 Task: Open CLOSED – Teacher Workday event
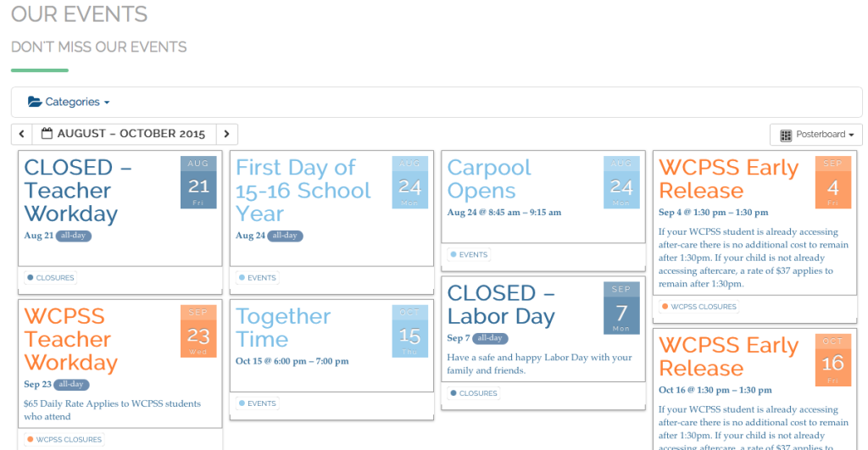77,191
